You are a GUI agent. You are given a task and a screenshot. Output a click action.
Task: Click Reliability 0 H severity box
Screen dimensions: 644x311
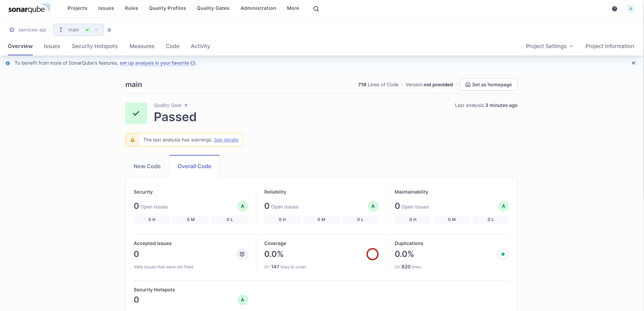click(282, 220)
